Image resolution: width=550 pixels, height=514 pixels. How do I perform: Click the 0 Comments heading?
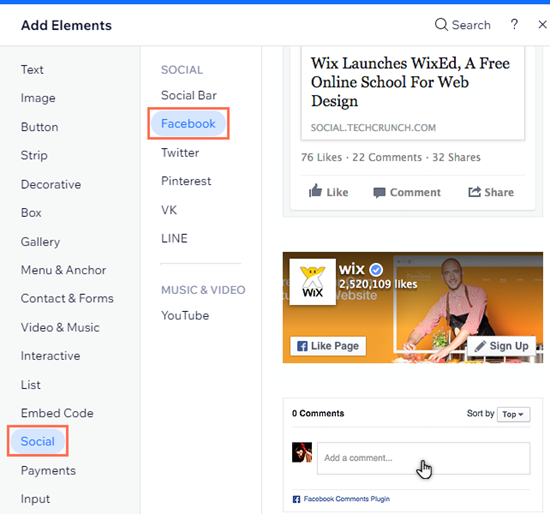[318, 413]
